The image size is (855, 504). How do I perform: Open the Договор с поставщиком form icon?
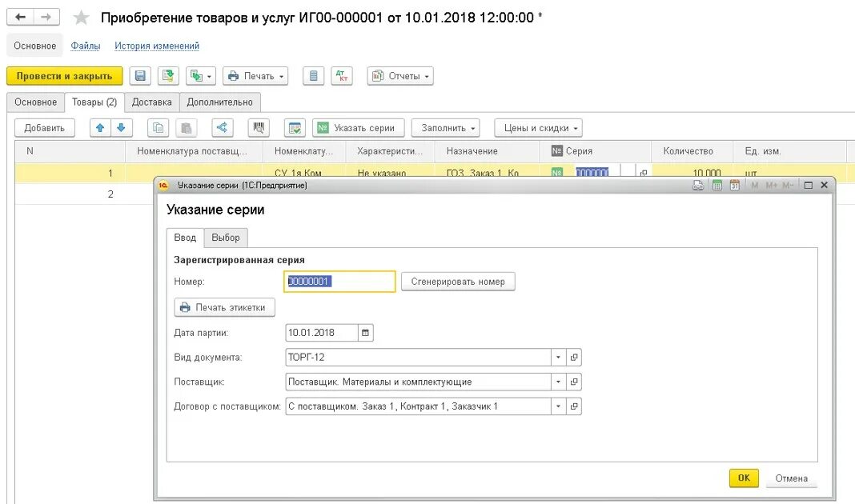pos(574,406)
